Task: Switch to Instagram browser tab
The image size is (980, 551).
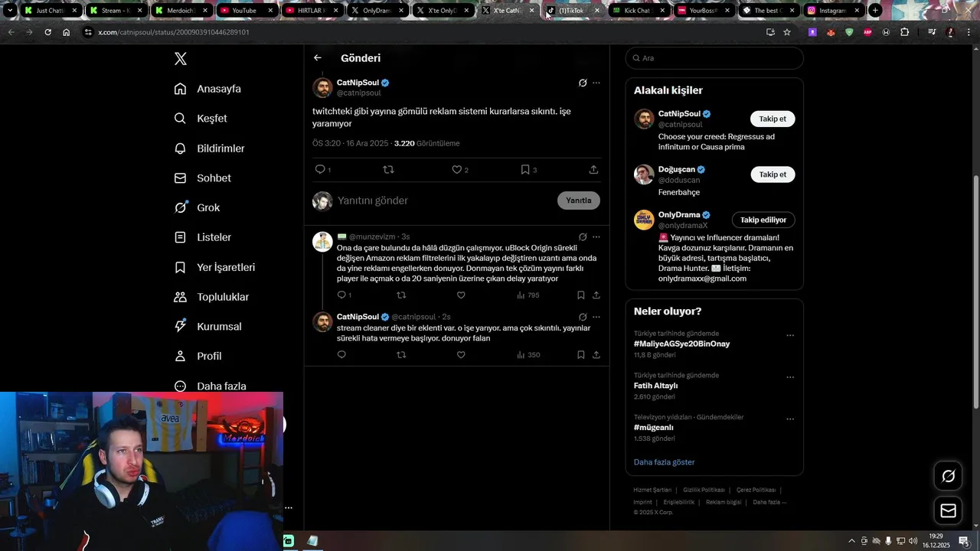Action: point(833,11)
